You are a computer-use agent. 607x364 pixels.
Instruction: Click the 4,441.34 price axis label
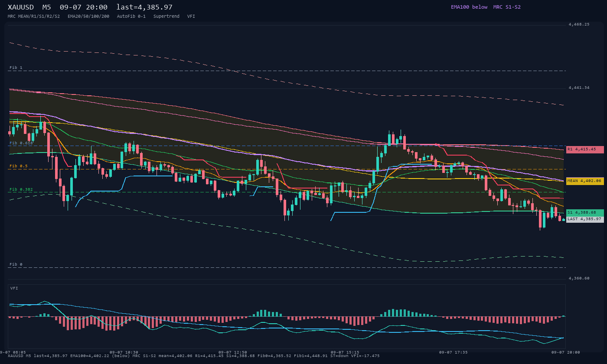coord(579,88)
